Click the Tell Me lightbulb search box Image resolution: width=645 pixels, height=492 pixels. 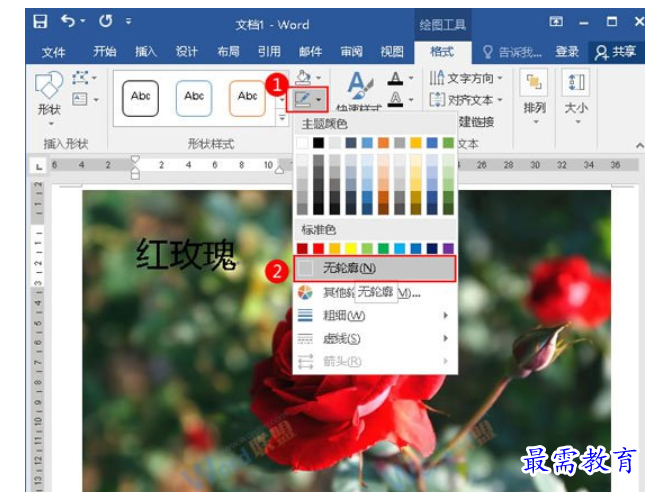(x=512, y=52)
